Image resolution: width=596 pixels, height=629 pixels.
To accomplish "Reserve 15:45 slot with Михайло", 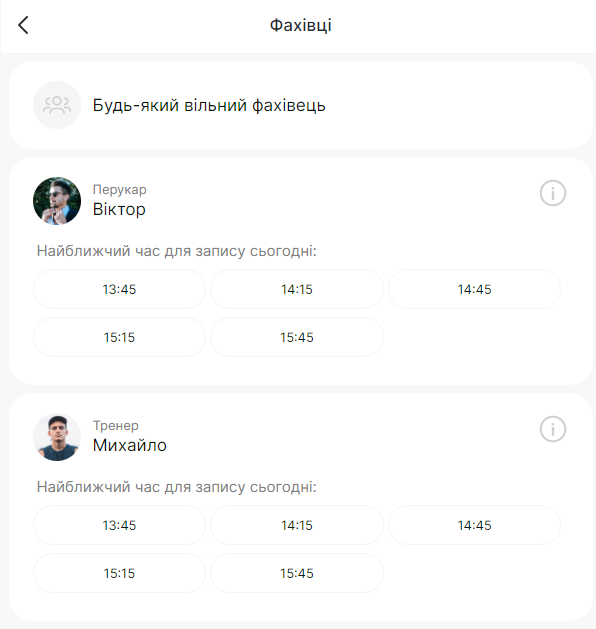I will (297, 573).
